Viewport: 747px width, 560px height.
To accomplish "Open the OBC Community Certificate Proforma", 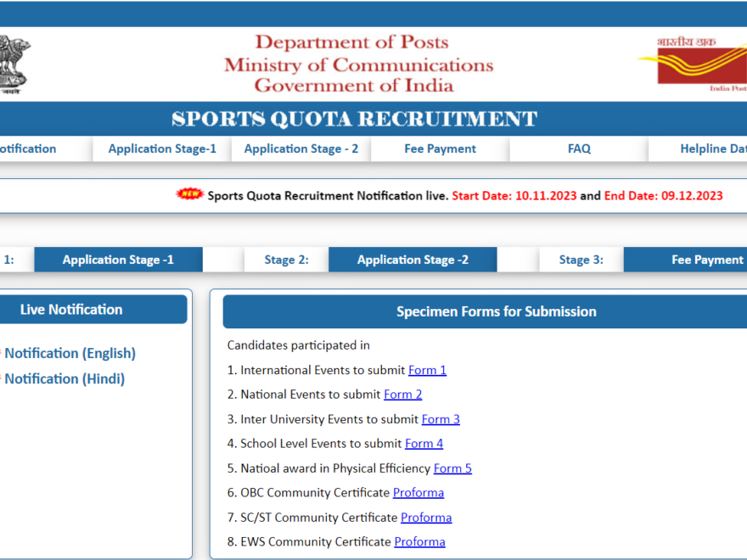I will [x=418, y=492].
